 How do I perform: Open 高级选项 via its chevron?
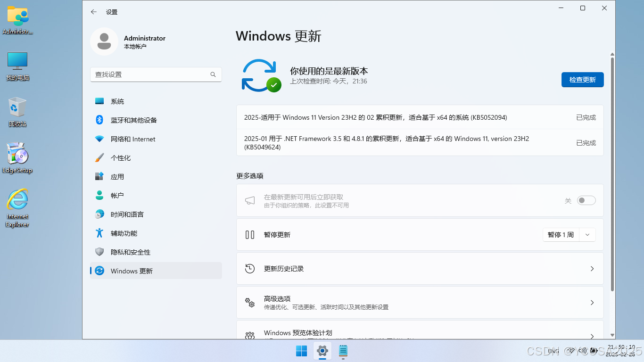592,303
